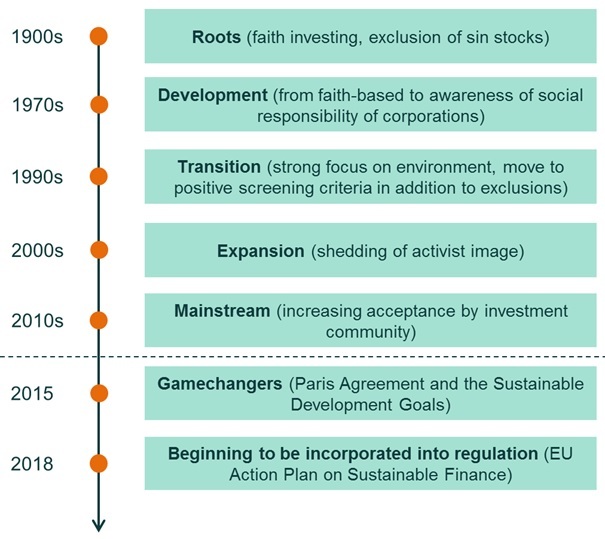
Task: Click the orange dot next to 1900s
Action: [99, 37]
